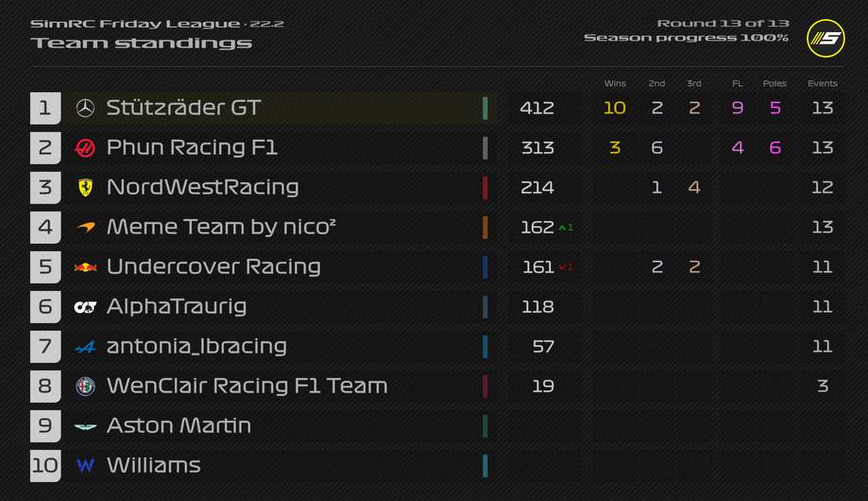Click the green position-gain arrow next to 162

coord(564,228)
